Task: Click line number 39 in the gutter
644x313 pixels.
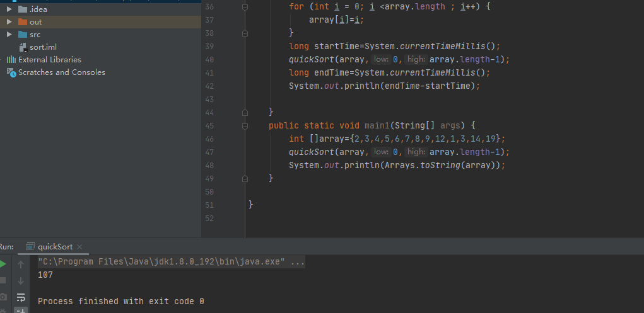Action: click(x=209, y=47)
